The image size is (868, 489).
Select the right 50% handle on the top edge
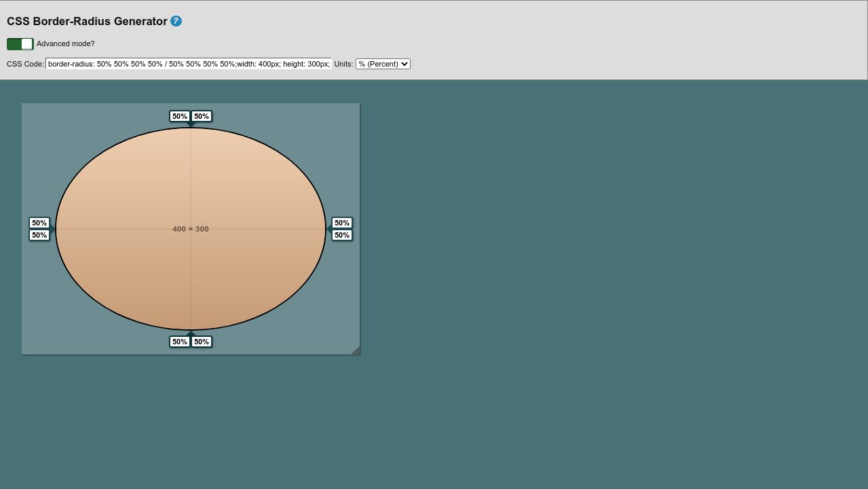[x=202, y=116]
